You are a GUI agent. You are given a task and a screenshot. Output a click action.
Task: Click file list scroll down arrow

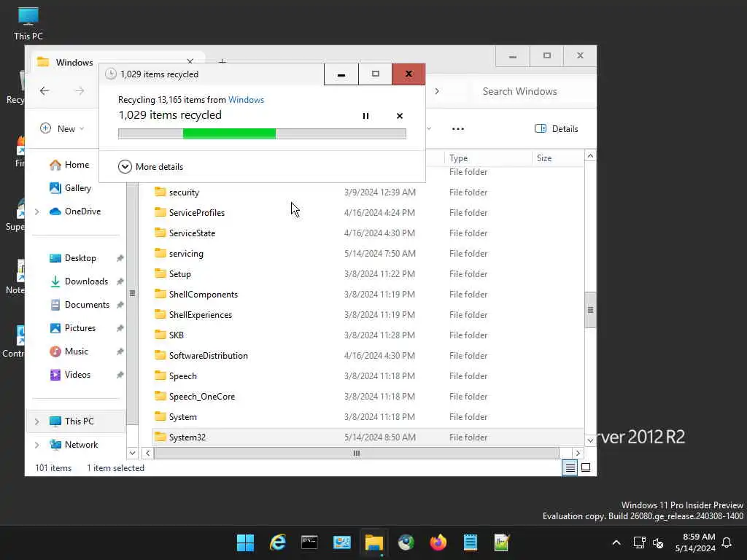tap(590, 440)
